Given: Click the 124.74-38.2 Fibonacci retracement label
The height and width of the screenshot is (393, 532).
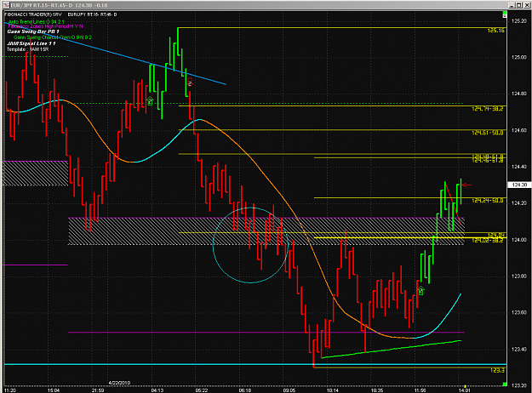Looking at the screenshot, I should click(488, 109).
